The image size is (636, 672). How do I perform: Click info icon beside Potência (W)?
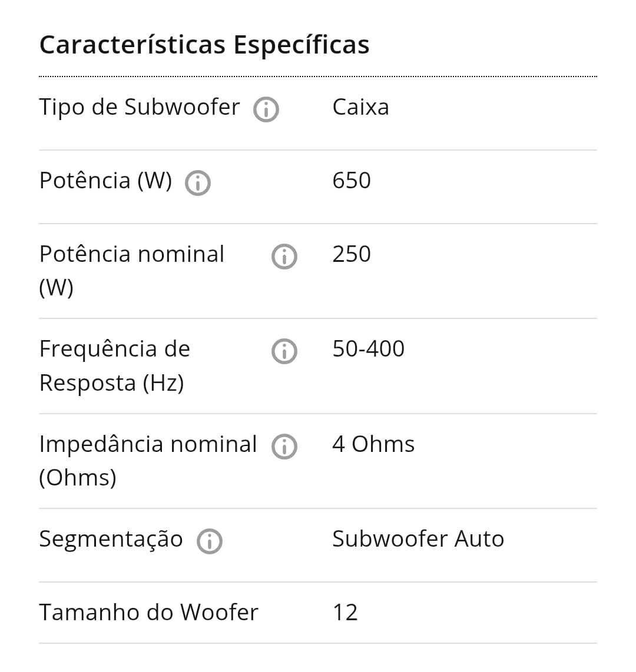(x=198, y=183)
